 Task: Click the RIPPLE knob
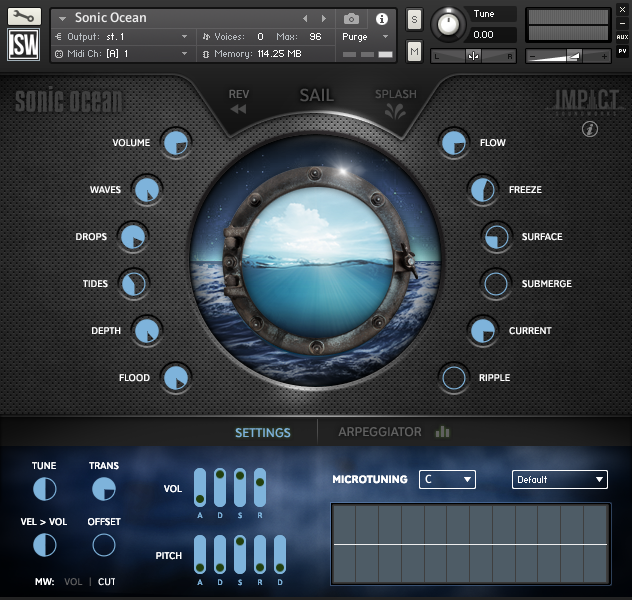tap(453, 378)
